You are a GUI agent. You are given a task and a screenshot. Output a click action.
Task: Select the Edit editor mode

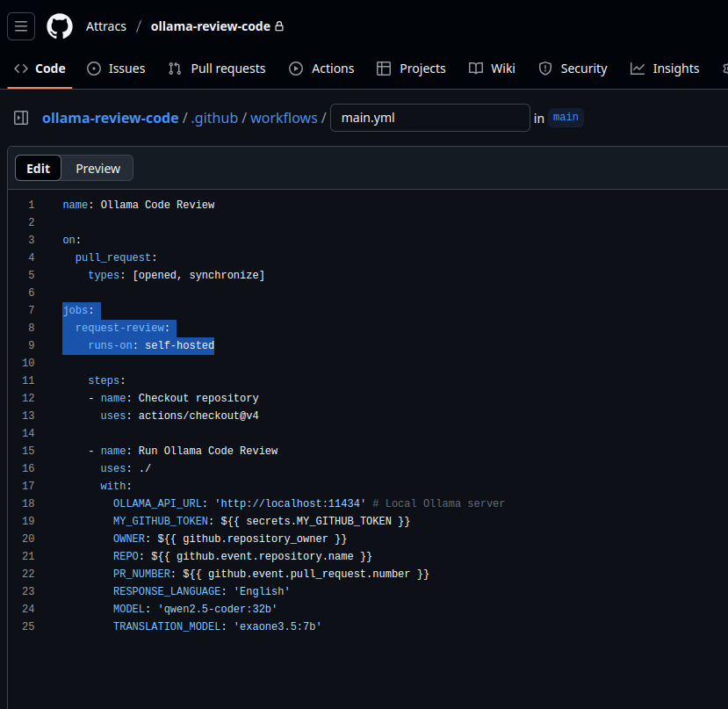point(38,168)
